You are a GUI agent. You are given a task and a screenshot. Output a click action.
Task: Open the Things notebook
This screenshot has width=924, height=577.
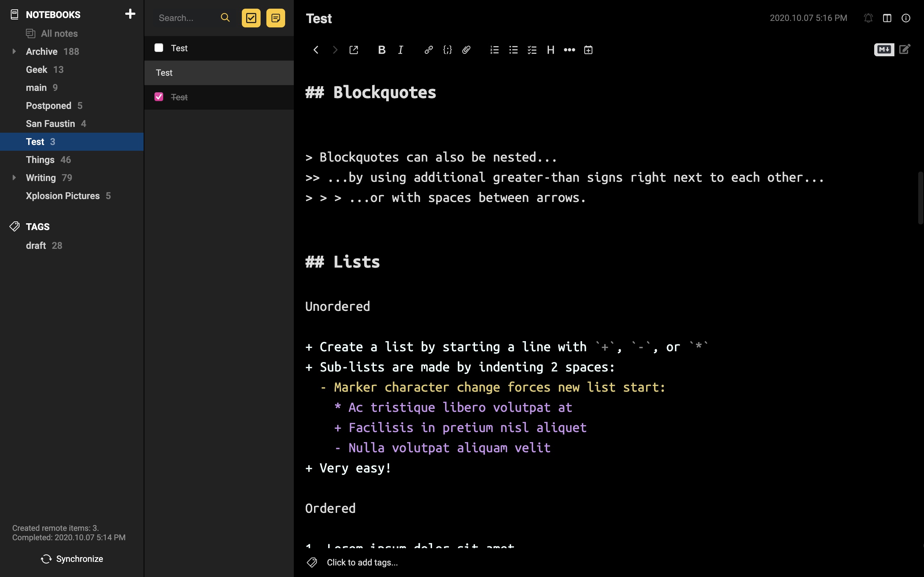[40, 160]
